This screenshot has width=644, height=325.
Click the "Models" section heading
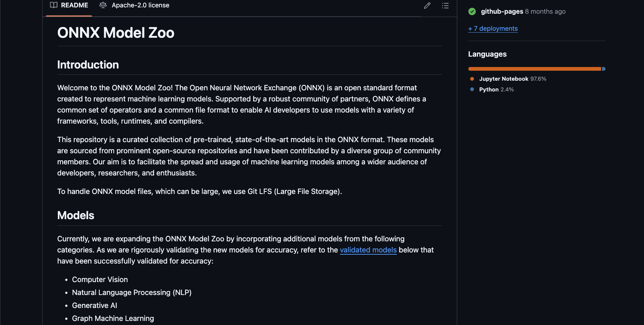coord(76,215)
